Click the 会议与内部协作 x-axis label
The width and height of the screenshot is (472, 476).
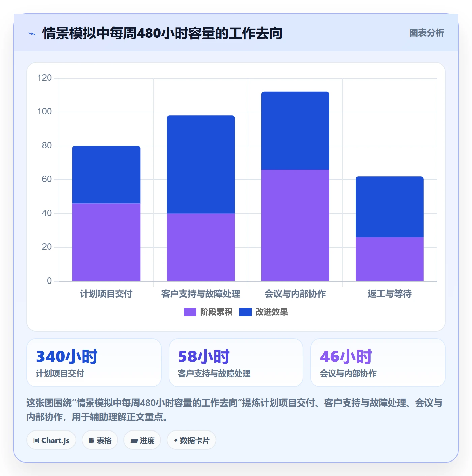pos(295,294)
